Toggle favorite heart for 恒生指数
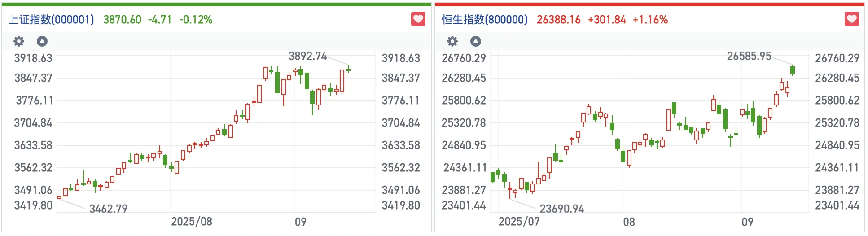The image size is (868, 236). tap(852, 19)
